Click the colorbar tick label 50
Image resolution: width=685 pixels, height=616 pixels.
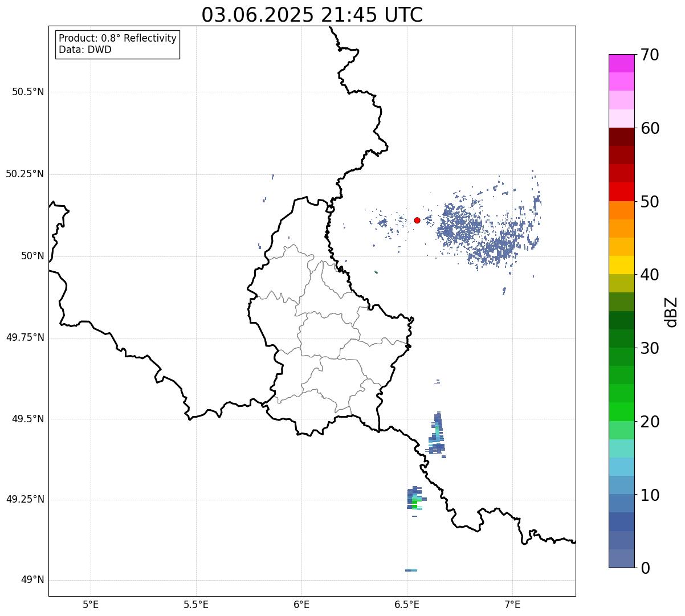650,202
